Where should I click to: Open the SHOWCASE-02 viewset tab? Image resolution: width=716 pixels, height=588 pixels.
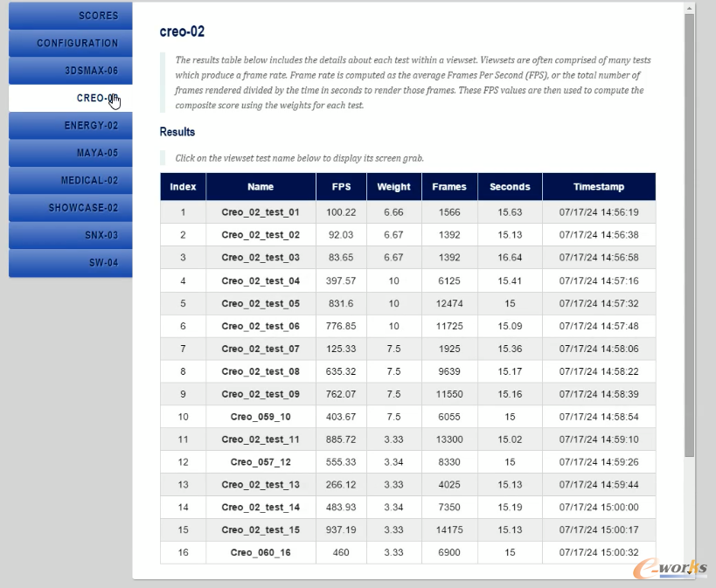pos(71,208)
